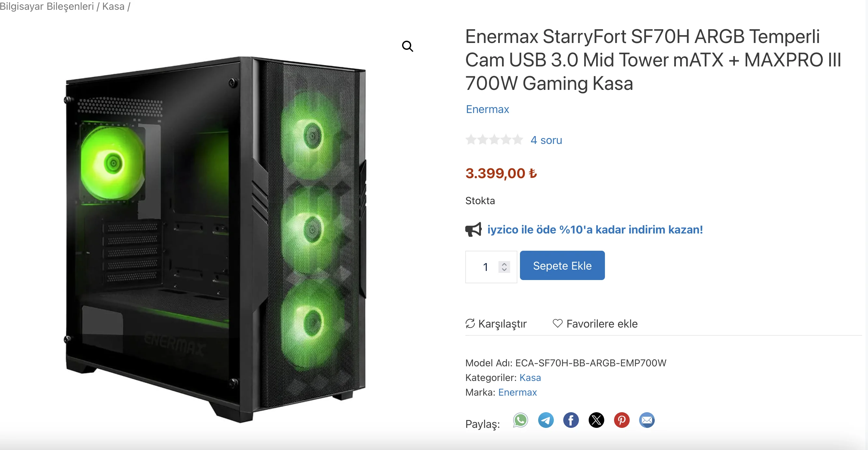Share product via WhatsApp icon

[x=520, y=420]
